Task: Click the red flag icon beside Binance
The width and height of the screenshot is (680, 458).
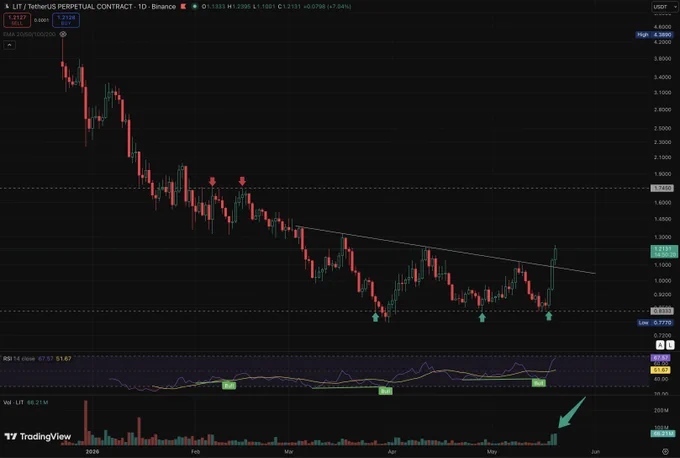Action: pos(183,7)
